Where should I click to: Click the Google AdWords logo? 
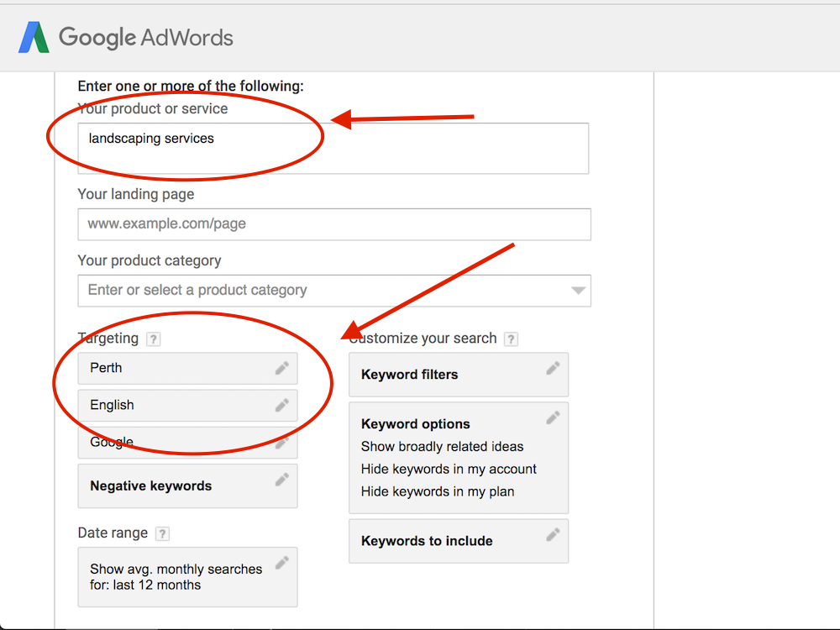coord(126,38)
